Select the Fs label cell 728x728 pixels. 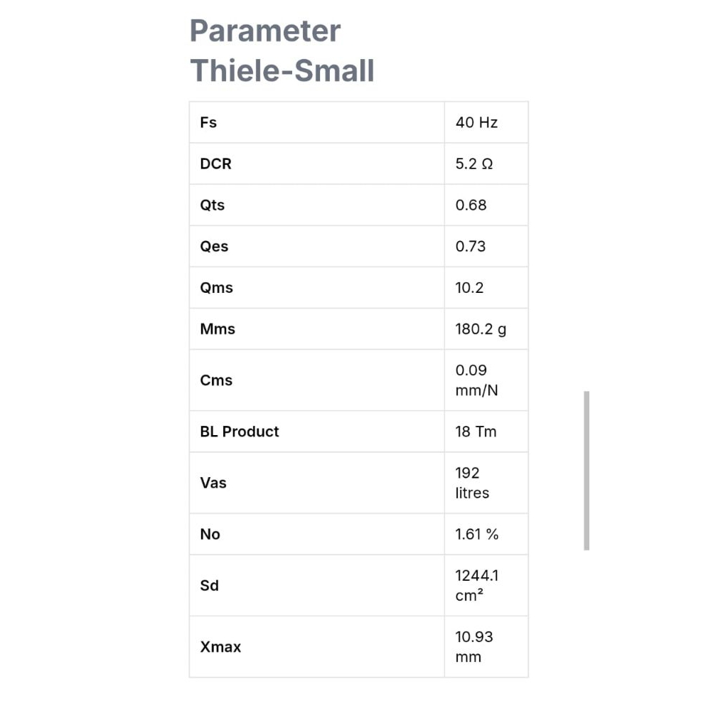coord(208,122)
